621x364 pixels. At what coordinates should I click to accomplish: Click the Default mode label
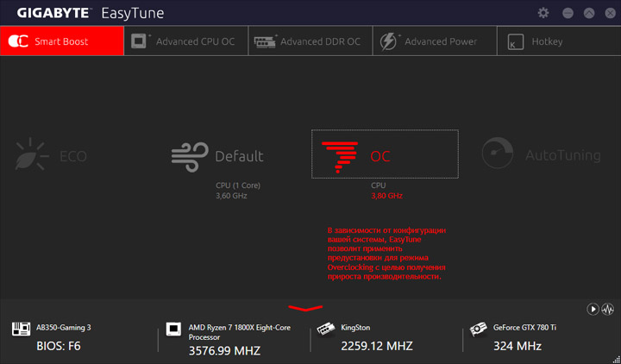pyautogui.click(x=239, y=156)
